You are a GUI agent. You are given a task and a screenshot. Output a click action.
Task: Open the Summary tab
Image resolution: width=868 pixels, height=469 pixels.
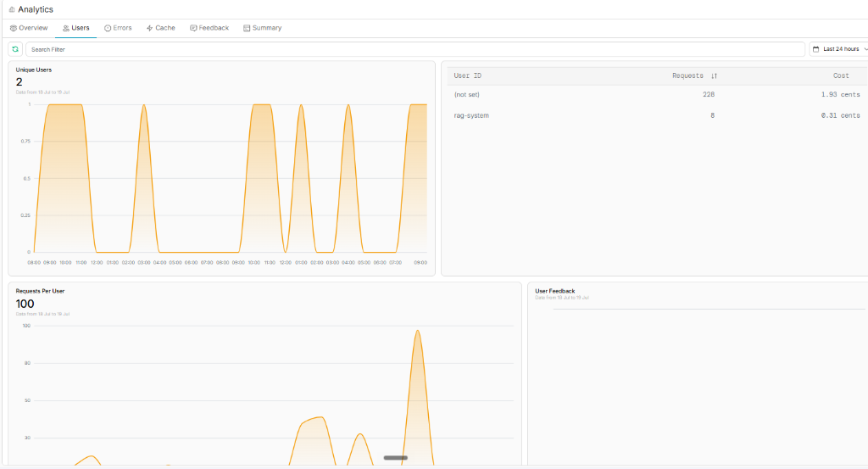pyautogui.click(x=263, y=28)
